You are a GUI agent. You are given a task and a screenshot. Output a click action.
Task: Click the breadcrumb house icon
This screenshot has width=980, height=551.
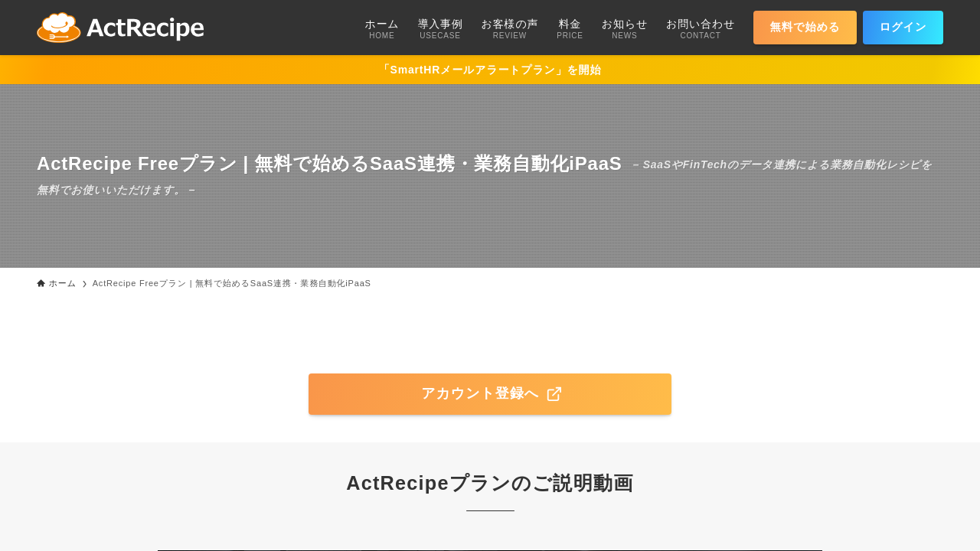coord(41,283)
